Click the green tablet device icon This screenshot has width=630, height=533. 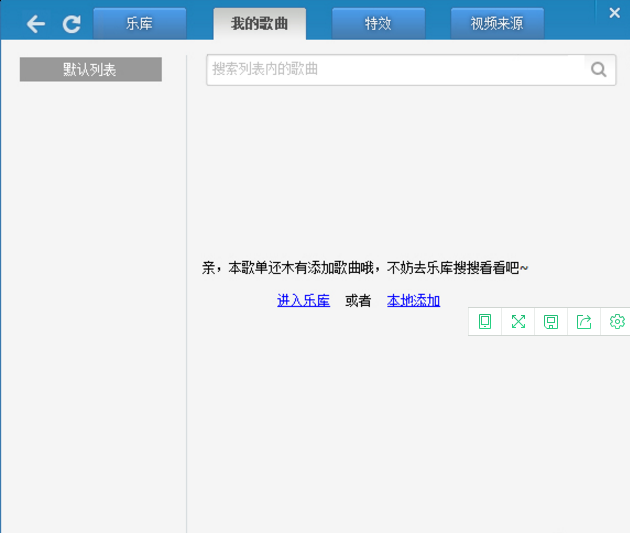(x=485, y=321)
